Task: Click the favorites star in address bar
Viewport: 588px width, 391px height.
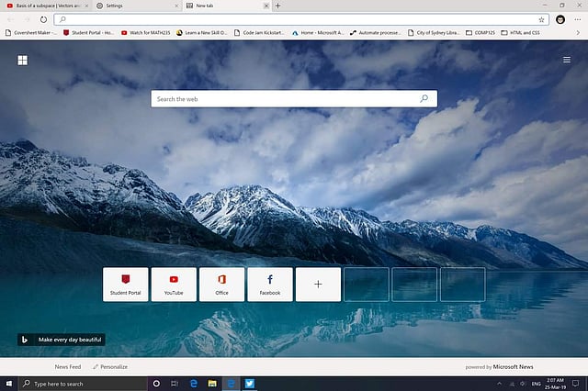Action: click(541, 19)
